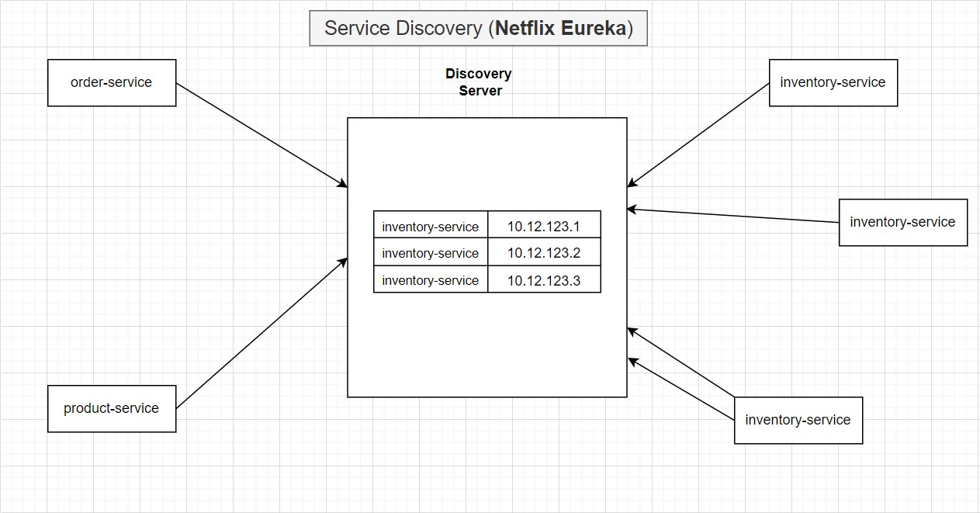This screenshot has height=513, width=980.
Task: Select the cell with IP 10.12.123.2
Action: pos(544,251)
